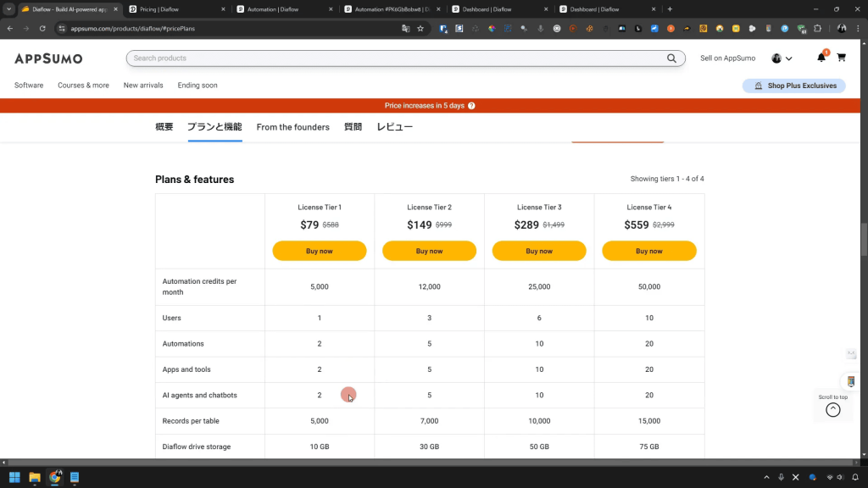The image size is (868, 488).
Task: Click the microphone tray icon
Action: tap(781, 477)
